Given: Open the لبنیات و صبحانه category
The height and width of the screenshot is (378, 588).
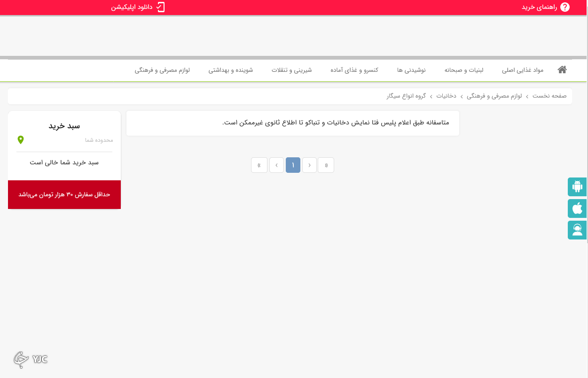Looking at the screenshot, I should coord(463,69).
